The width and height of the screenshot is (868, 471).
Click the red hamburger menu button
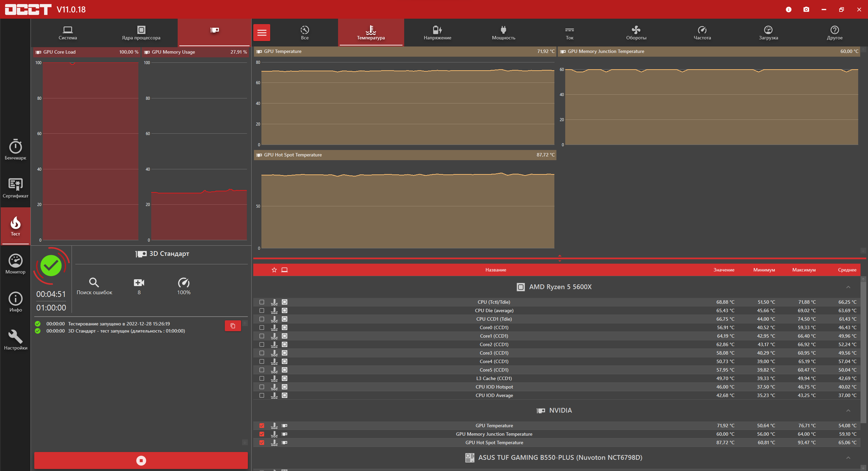pos(261,33)
